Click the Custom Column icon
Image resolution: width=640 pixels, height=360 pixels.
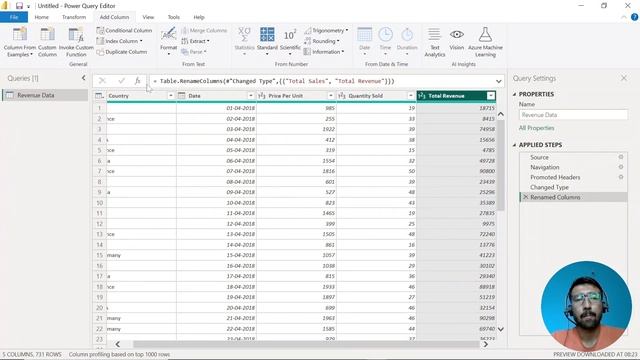47,34
